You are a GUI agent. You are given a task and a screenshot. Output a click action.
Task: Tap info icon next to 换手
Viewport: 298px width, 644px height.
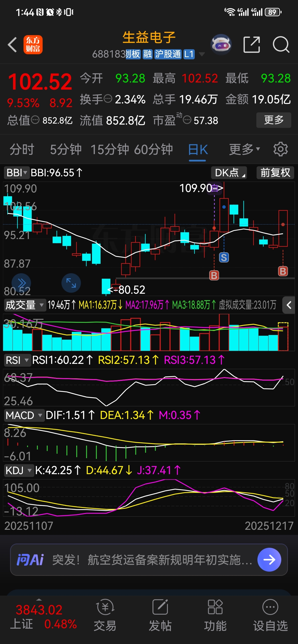(x=108, y=99)
